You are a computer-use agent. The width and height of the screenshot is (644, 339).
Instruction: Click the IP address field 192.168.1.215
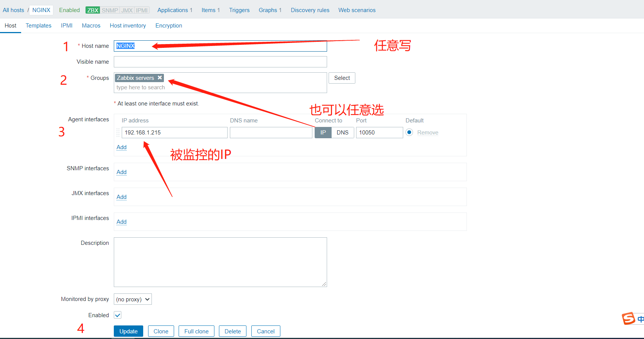[174, 133]
